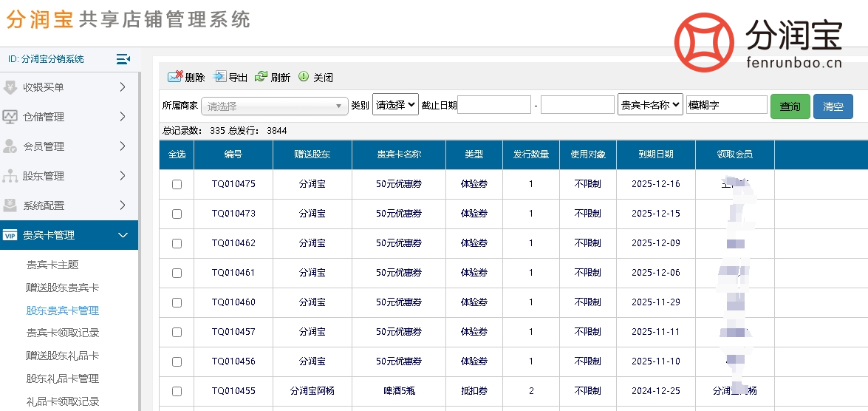Click the TQ010462 number cell
868x411 pixels.
coord(233,243)
